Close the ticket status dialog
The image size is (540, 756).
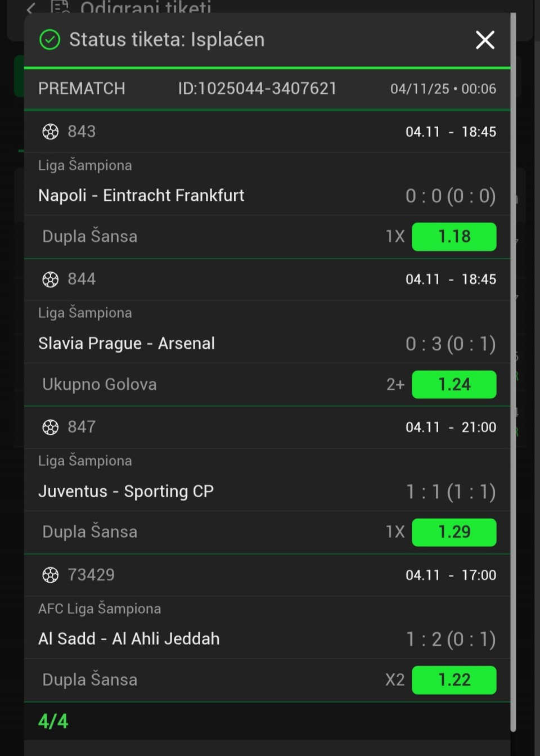click(x=485, y=40)
